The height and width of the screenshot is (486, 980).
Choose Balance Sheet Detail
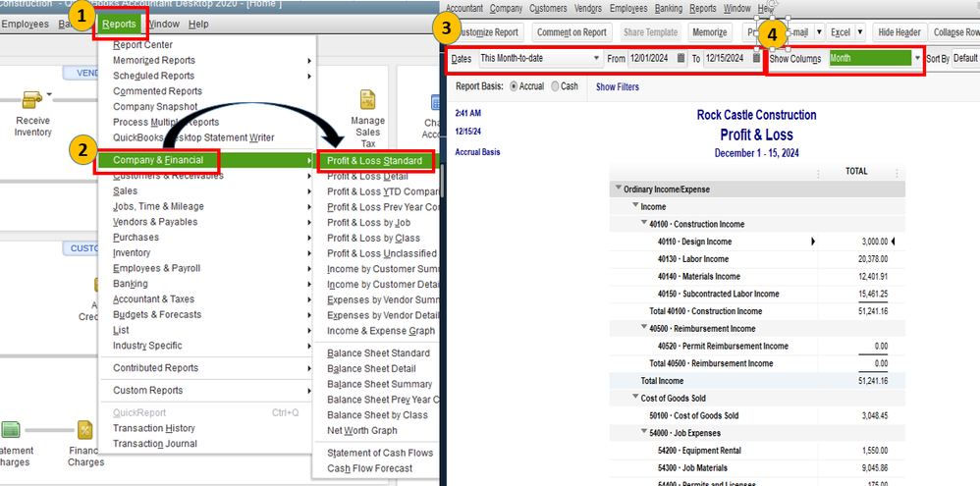371,369
